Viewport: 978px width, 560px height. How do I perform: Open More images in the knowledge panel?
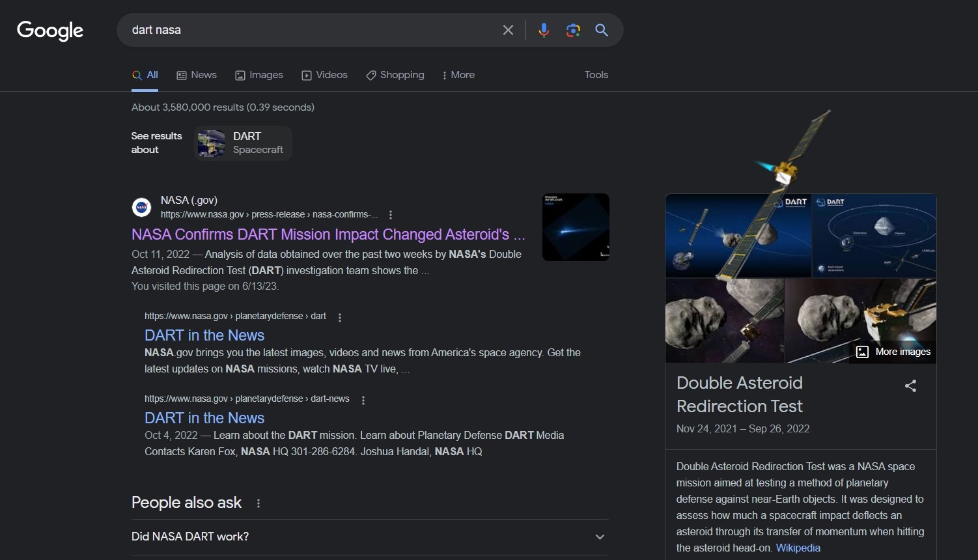pos(893,352)
